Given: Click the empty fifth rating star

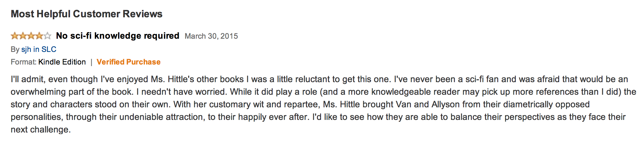Looking at the screenshot, I should [x=47, y=36].
